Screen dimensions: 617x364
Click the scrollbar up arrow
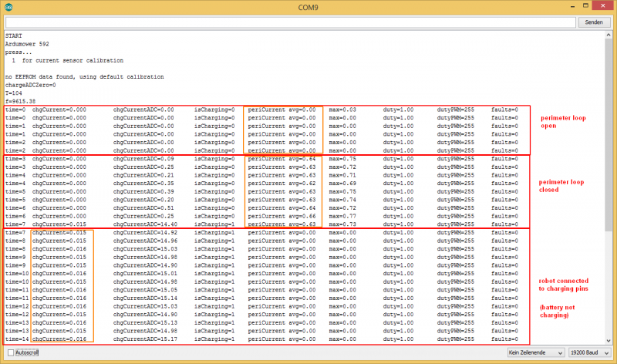[609, 35]
